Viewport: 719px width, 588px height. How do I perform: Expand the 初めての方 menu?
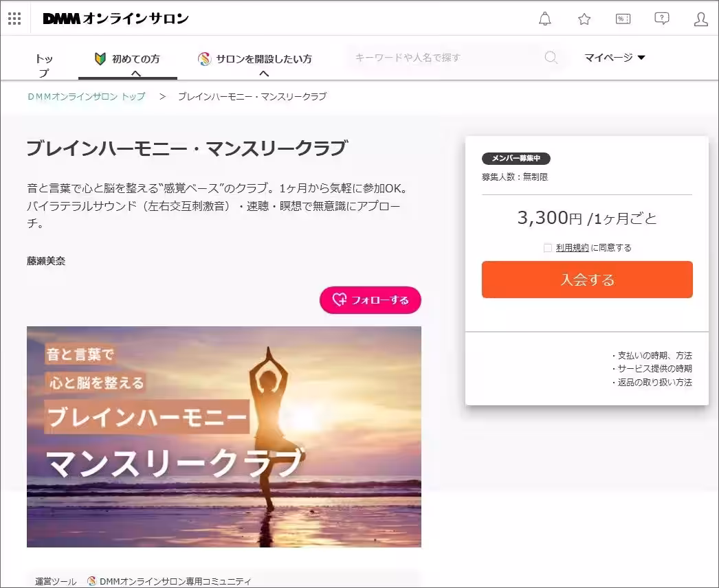(x=135, y=60)
